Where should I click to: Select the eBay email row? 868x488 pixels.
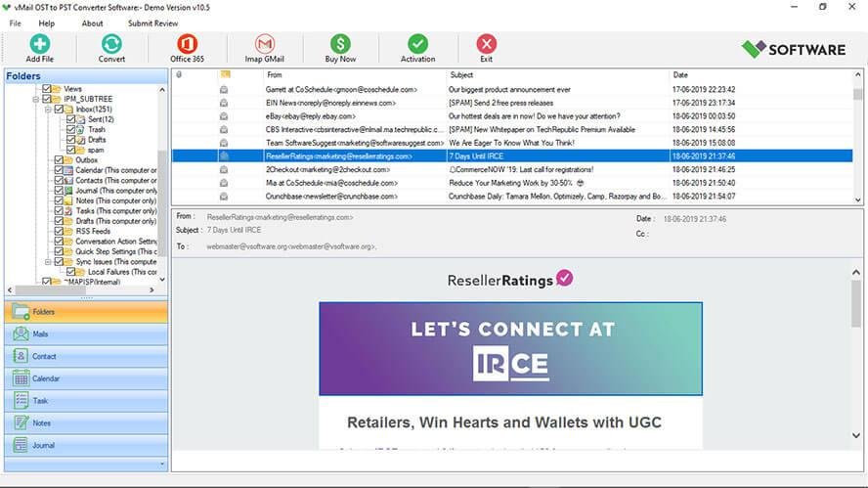coord(512,116)
